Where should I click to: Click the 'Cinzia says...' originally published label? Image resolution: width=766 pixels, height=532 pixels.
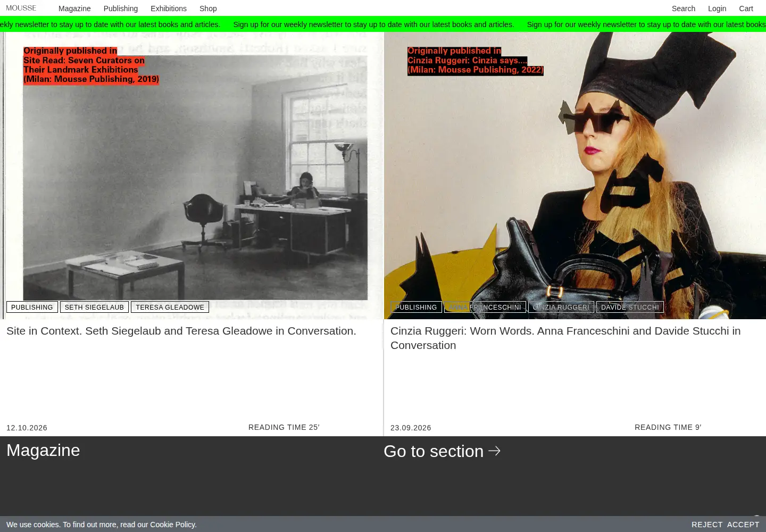tap(476, 60)
